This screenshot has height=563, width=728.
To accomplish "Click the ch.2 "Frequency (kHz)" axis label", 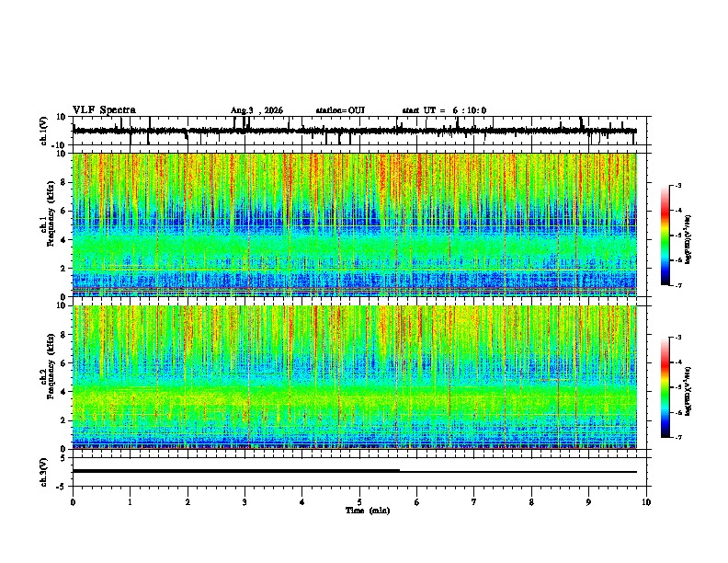I will [x=51, y=366].
